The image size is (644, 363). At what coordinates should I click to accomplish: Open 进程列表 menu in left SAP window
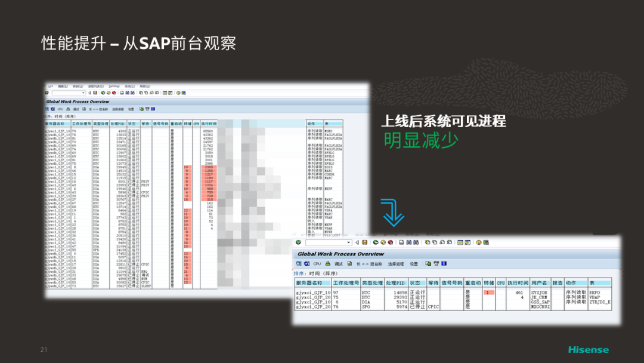click(95, 87)
